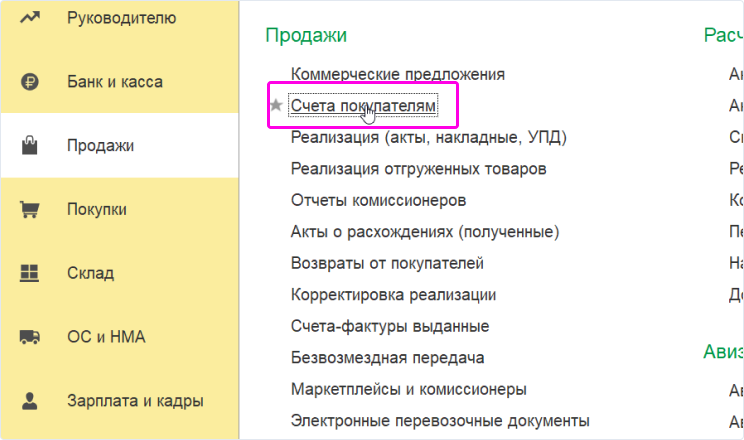
Task: Click the shopping cart icon for Покупки
Action: tap(29, 209)
